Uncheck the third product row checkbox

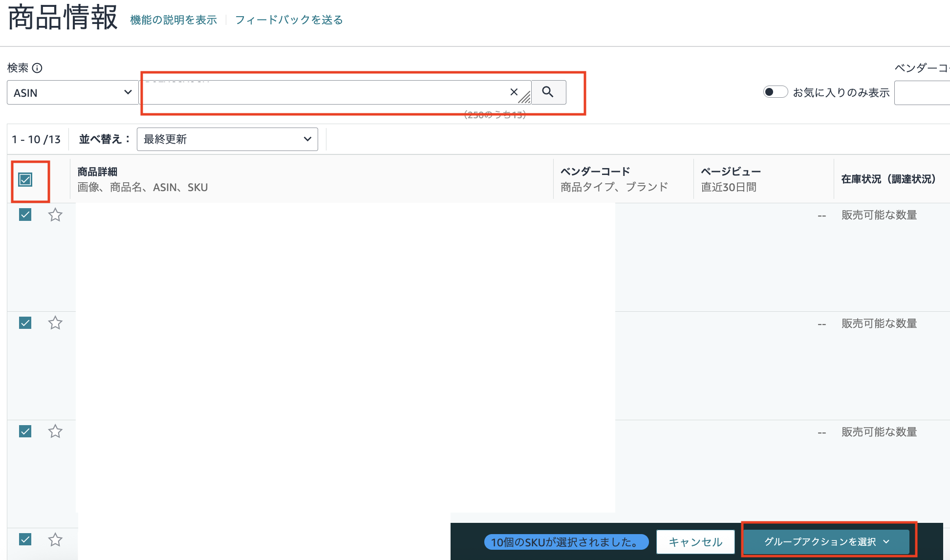pos(25,431)
